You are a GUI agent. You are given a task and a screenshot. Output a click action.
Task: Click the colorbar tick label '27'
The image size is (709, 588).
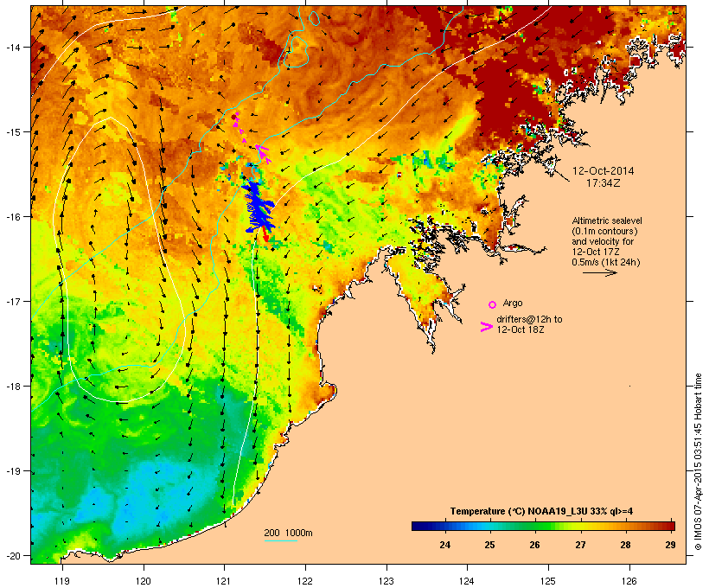pyautogui.click(x=580, y=545)
